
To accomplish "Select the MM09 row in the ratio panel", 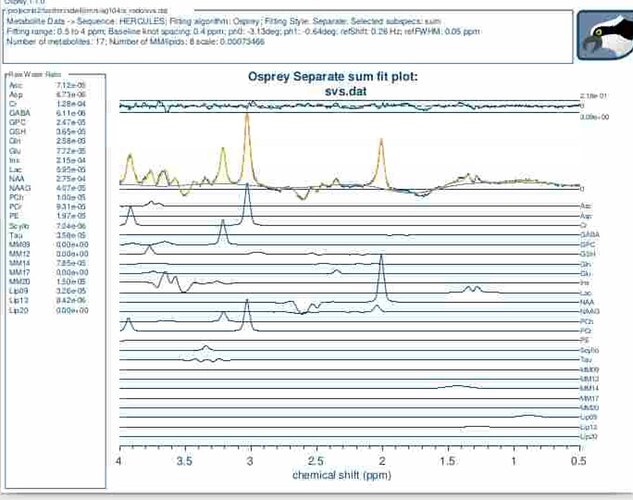I will 48,245.
